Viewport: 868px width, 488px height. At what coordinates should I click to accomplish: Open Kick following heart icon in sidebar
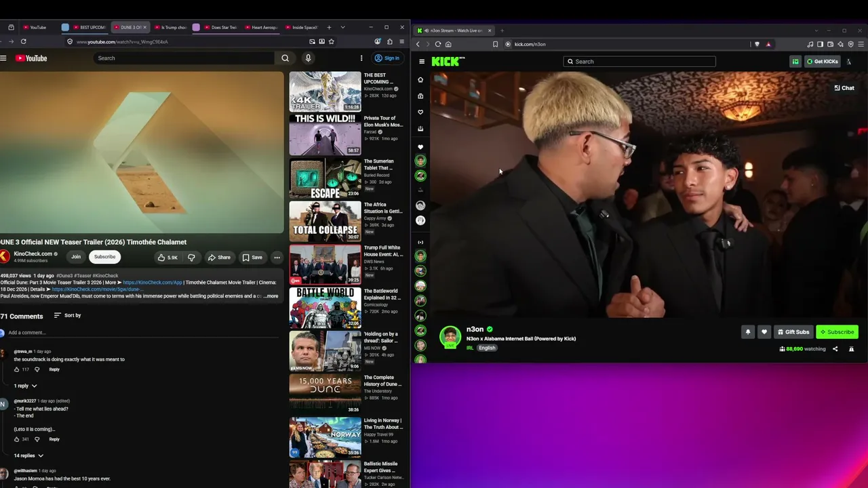pos(420,113)
